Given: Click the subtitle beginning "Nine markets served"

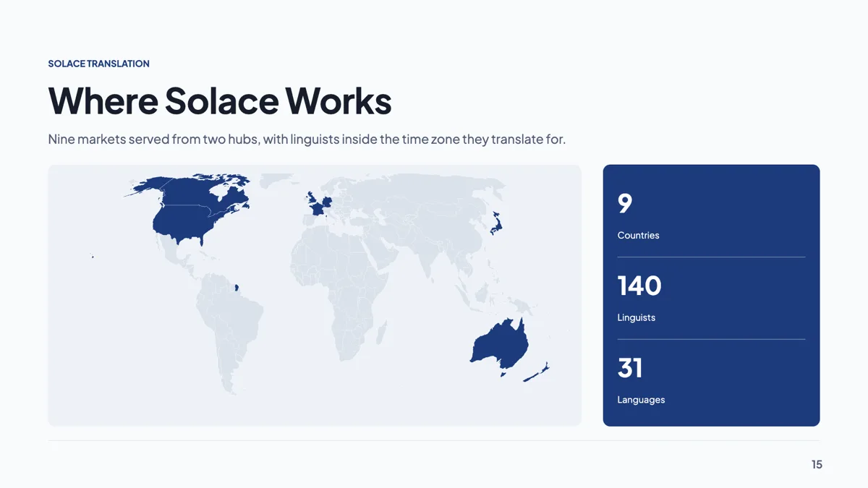Looking at the screenshot, I should pyautogui.click(x=307, y=139).
